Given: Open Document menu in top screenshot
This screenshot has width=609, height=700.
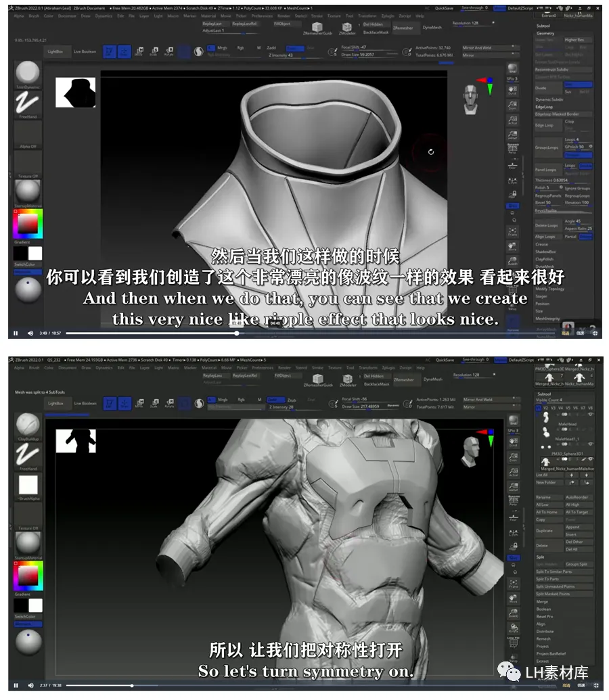Looking at the screenshot, I should [66, 16].
